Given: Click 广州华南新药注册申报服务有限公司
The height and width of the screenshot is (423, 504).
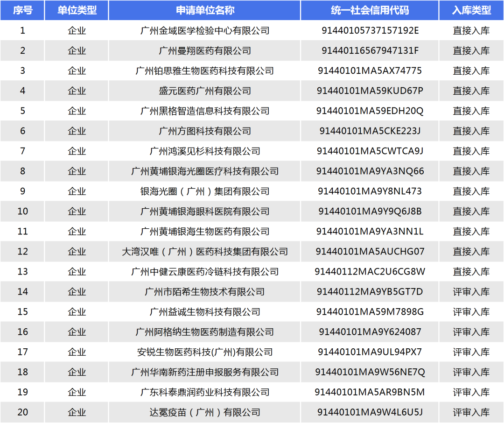Looking at the screenshot, I should click(x=205, y=372).
